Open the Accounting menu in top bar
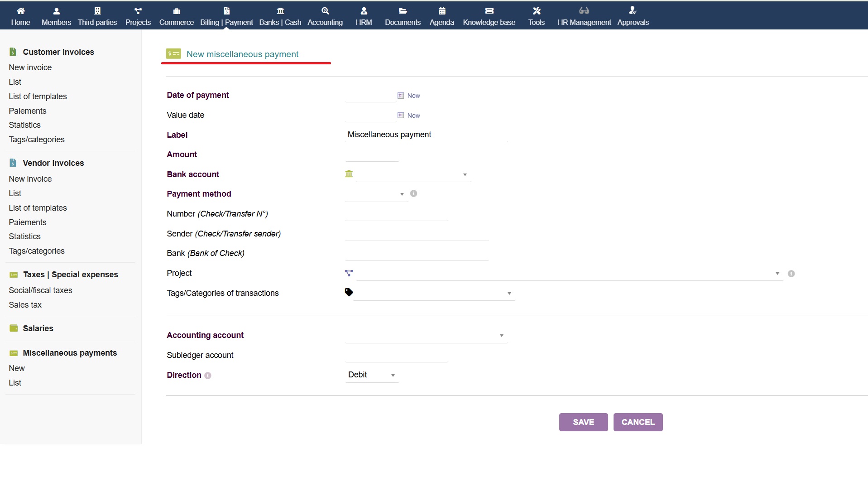Image resolution: width=868 pixels, height=492 pixels. 325,17
